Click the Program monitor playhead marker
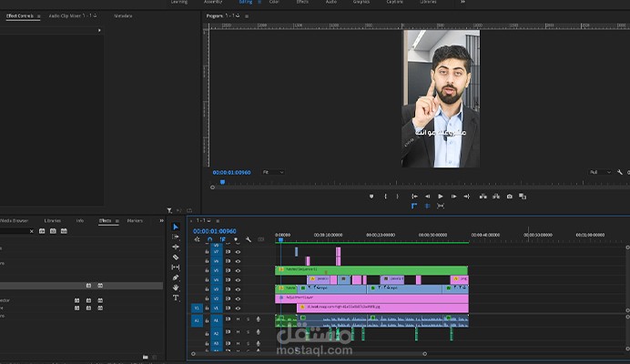The image size is (630, 364). pos(222,182)
